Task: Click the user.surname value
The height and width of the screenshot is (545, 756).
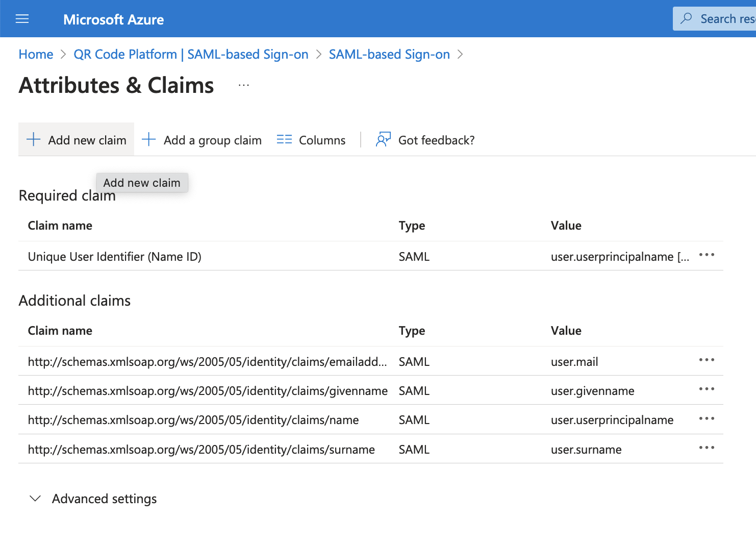Action: point(586,450)
